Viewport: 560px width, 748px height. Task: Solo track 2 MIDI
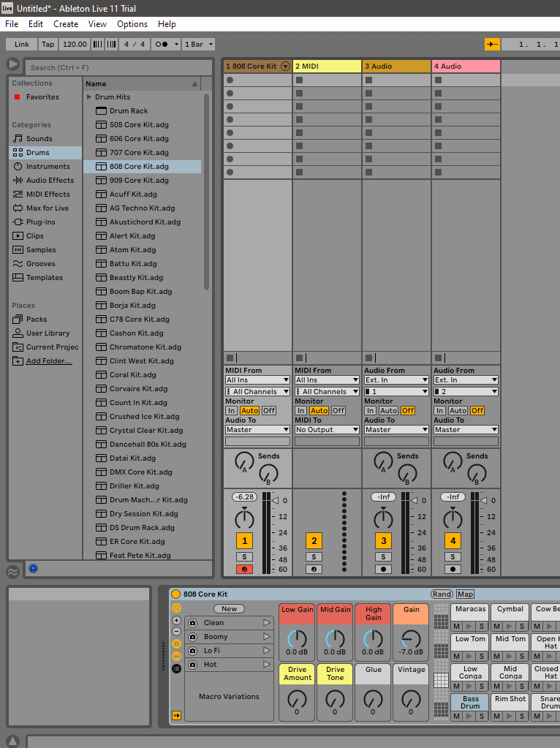pos(314,556)
